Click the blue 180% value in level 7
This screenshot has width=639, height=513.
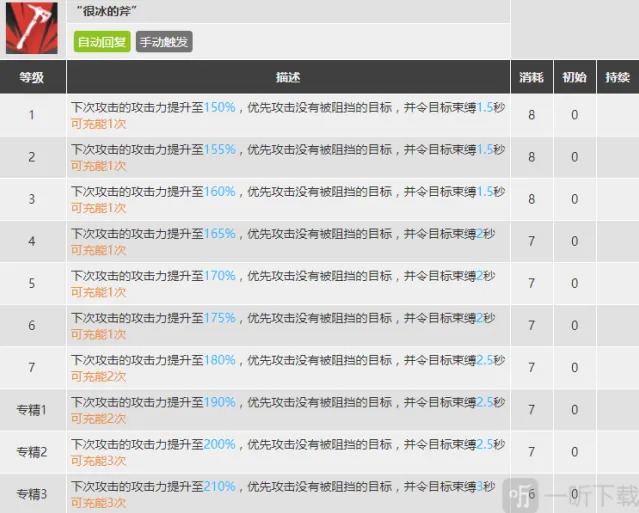pyautogui.click(x=220, y=360)
